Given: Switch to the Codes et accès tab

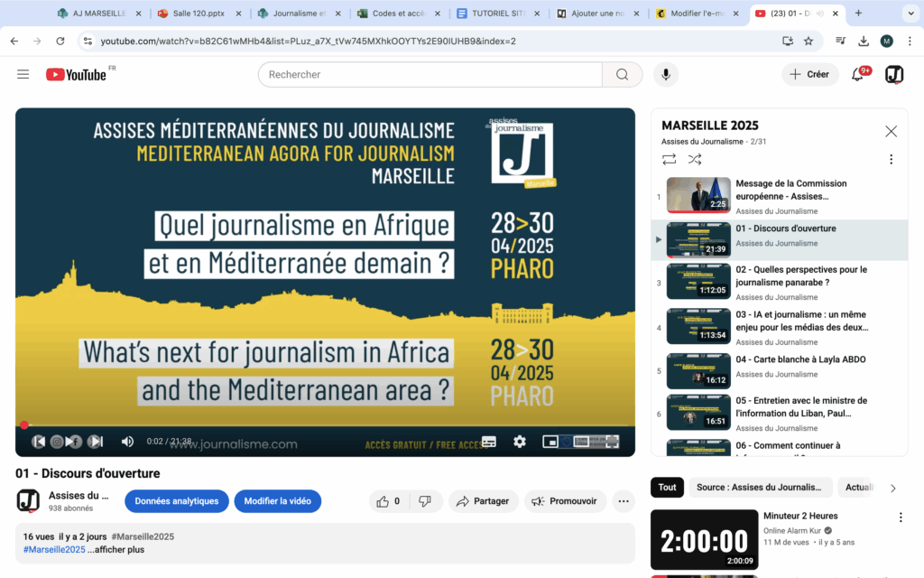Looking at the screenshot, I should tap(398, 13).
